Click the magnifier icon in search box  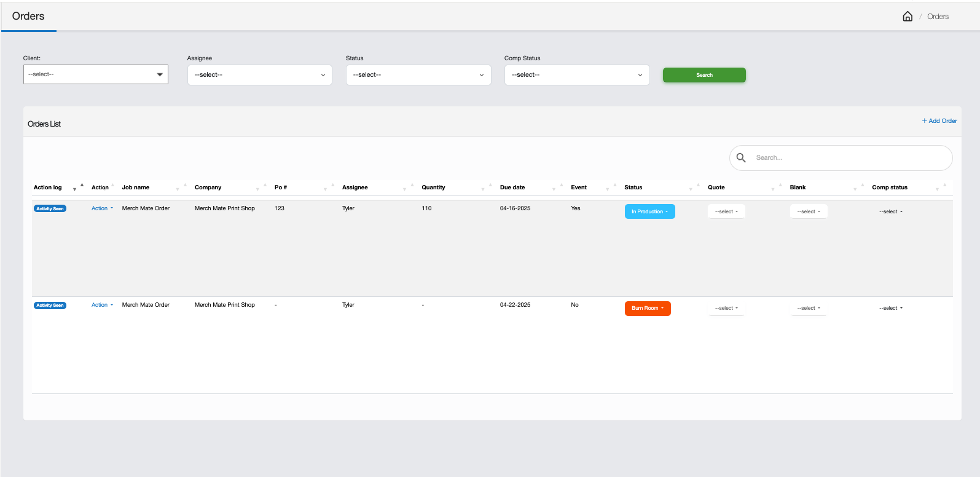[741, 158]
